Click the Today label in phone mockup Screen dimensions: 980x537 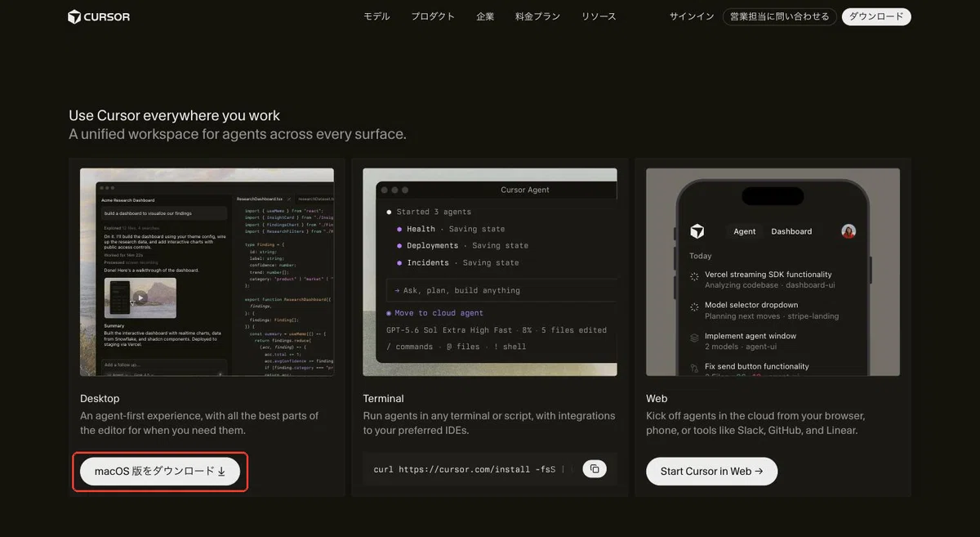pyautogui.click(x=700, y=256)
